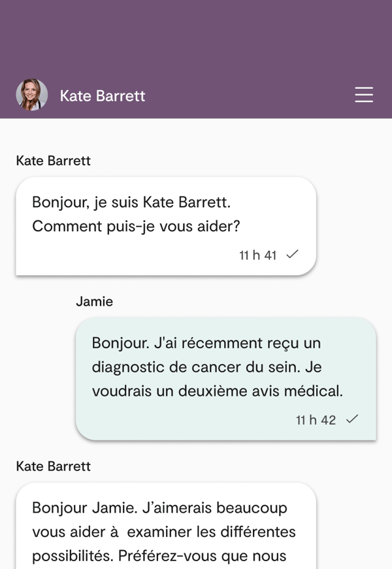Screen dimensions: 392x569
Task: Click the "voudrais un deuxième avis médical" line
Action: pyautogui.click(x=218, y=391)
